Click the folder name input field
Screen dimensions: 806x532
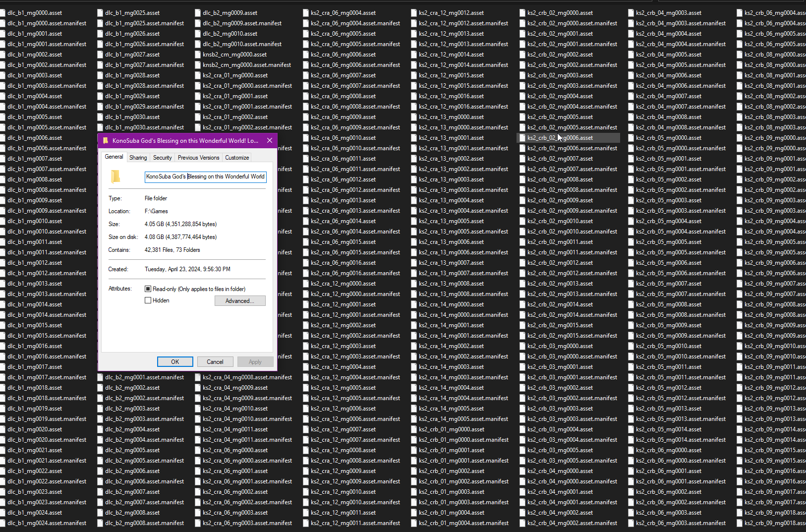(205, 177)
